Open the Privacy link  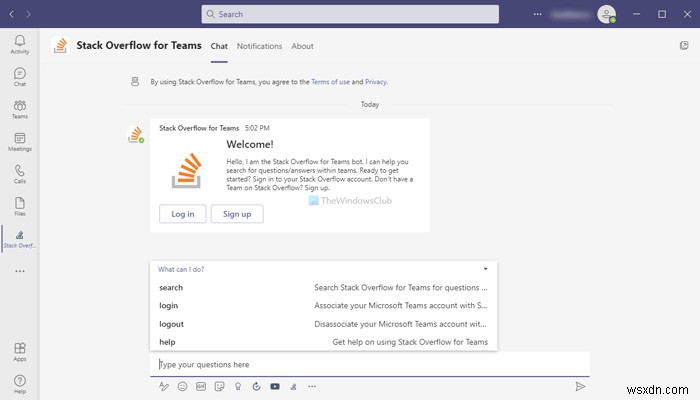[375, 82]
